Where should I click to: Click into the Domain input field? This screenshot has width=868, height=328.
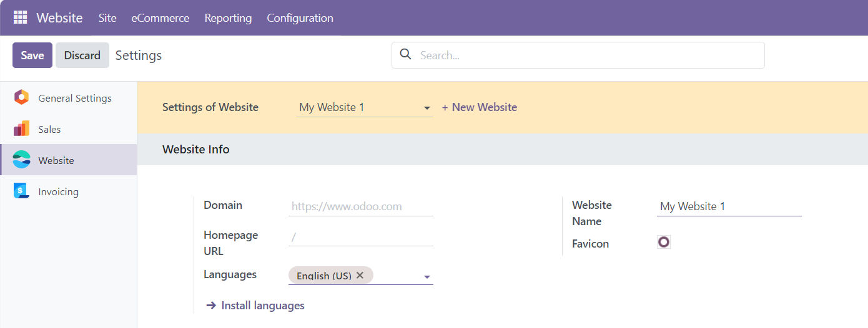[x=360, y=206]
